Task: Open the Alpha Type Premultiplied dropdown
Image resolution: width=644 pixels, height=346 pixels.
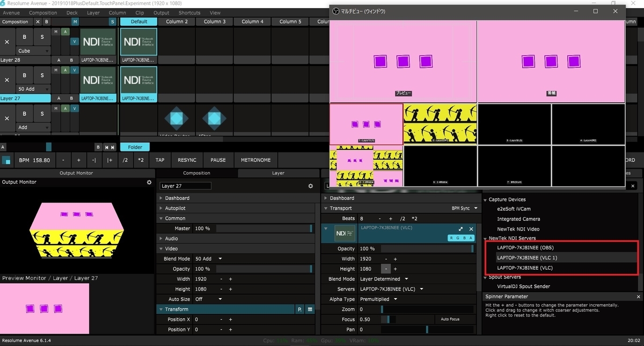Action: pos(378,299)
